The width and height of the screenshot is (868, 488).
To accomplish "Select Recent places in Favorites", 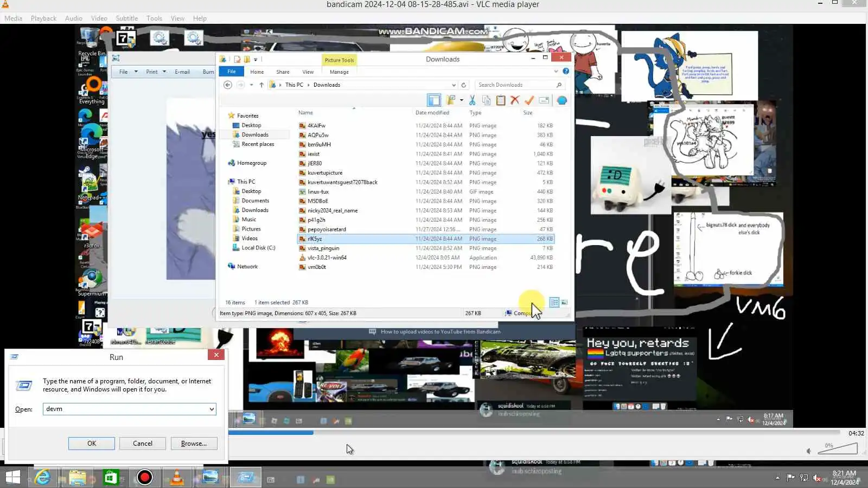I will click(x=258, y=144).
